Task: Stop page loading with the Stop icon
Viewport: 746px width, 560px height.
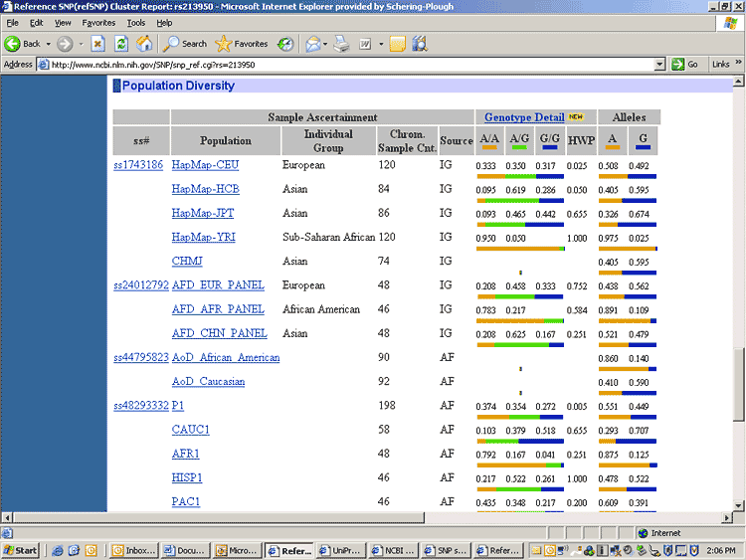Action: click(98, 44)
